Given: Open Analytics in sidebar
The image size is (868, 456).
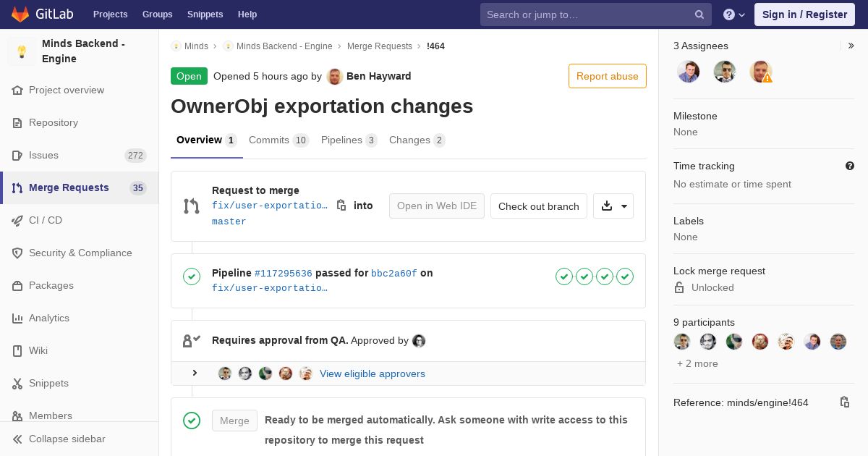Looking at the screenshot, I should click(x=49, y=318).
